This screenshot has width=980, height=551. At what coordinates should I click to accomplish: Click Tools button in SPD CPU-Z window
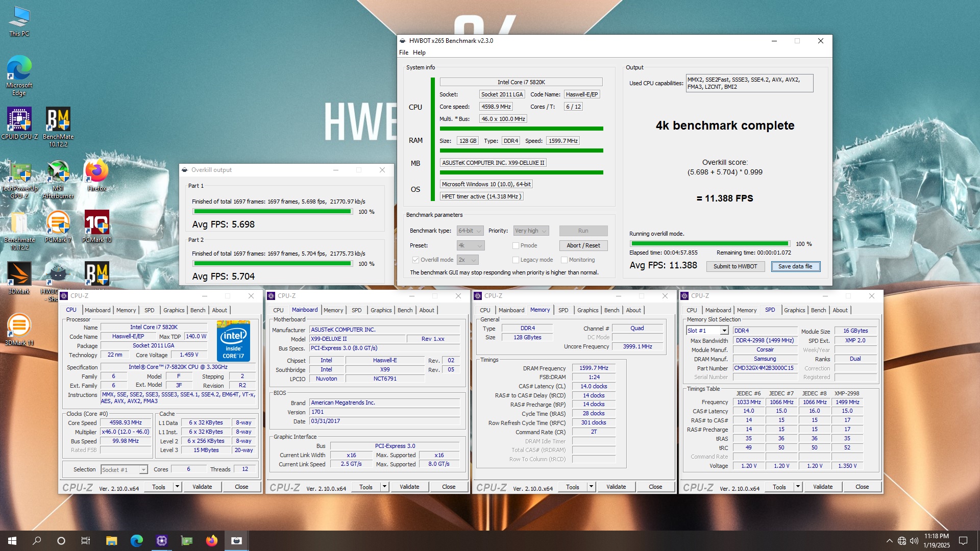pos(779,487)
